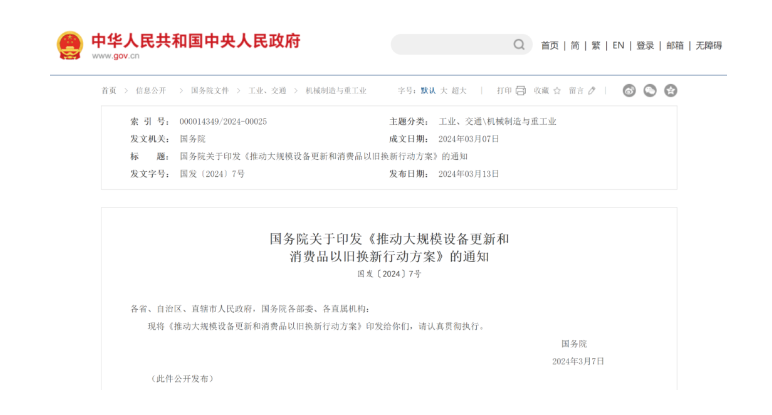Share to Weibo icon
The image size is (772, 415).
[x=629, y=91]
